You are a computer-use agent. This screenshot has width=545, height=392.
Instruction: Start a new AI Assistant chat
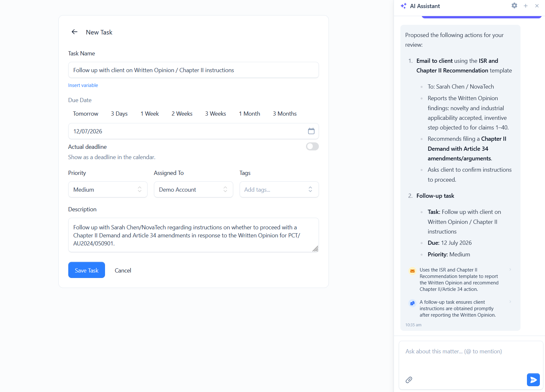pyautogui.click(x=526, y=6)
